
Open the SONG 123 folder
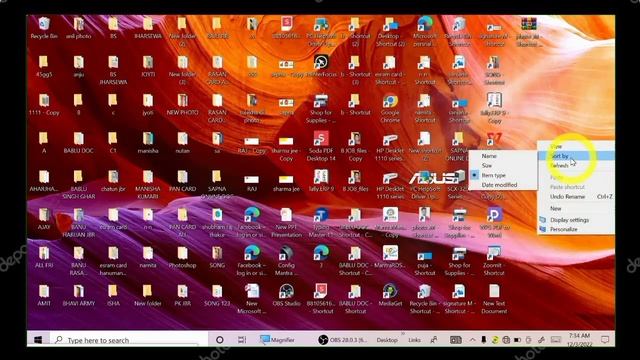(217, 296)
